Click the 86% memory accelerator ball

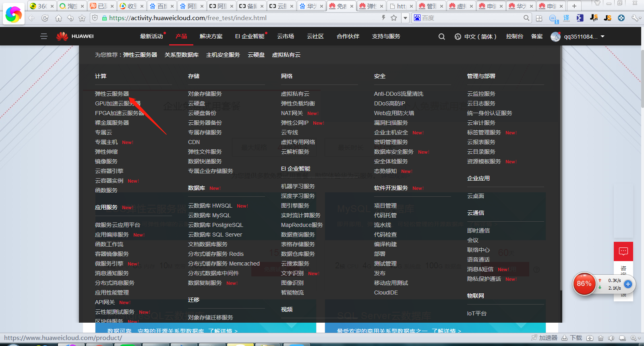pos(584,284)
